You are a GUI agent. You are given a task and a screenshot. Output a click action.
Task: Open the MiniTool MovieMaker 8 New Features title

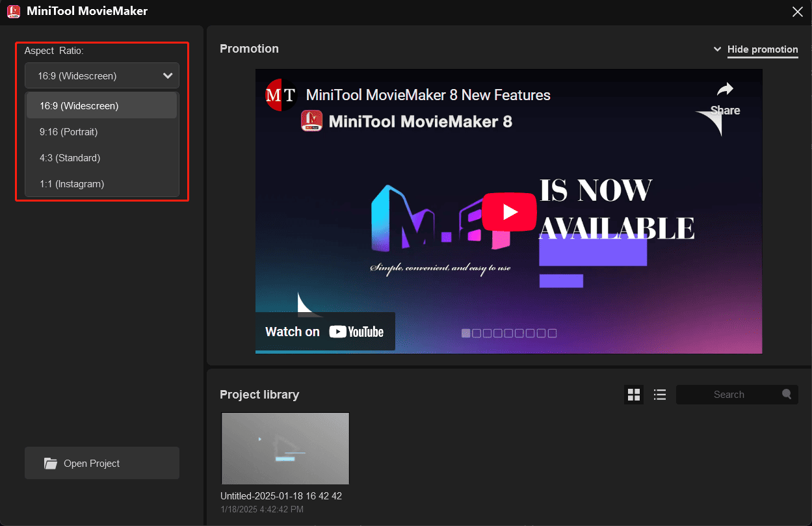click(428, 95)
